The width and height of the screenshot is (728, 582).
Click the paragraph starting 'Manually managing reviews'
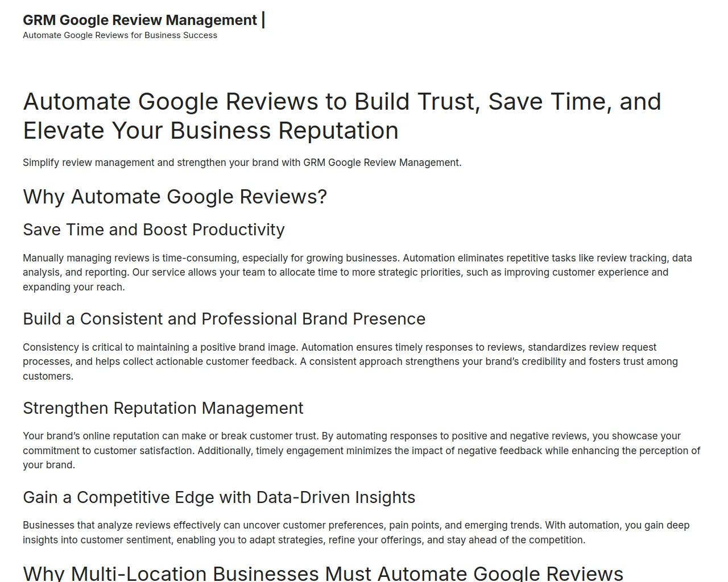pos(357,272)
